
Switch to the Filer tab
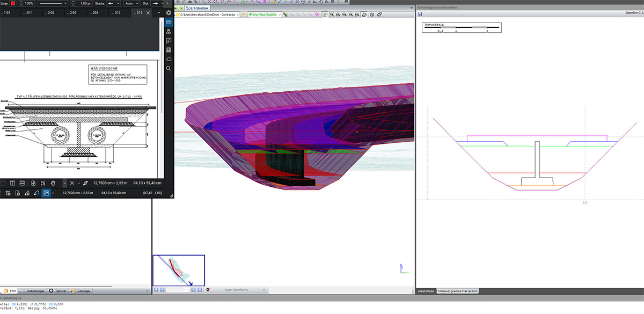coord(12,290)
